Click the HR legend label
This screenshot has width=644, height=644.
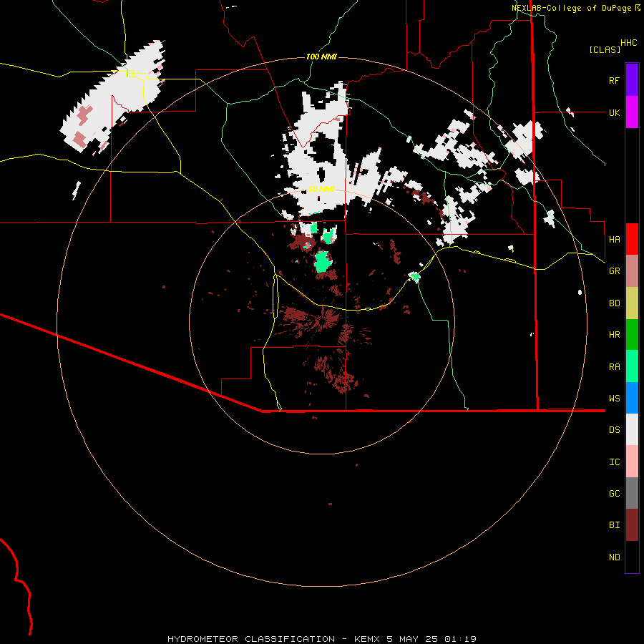click(614, 335)
